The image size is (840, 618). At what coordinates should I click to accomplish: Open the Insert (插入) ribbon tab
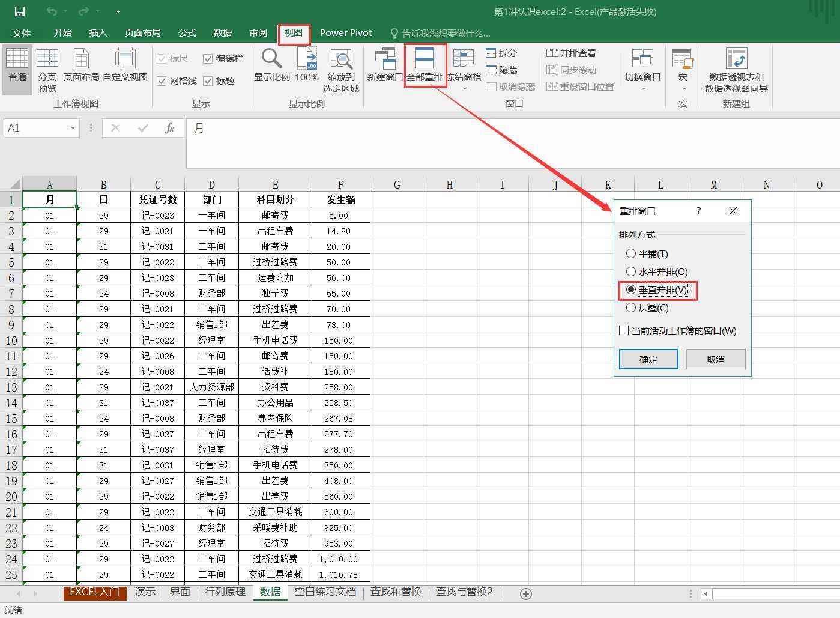[x=98, y=33]
